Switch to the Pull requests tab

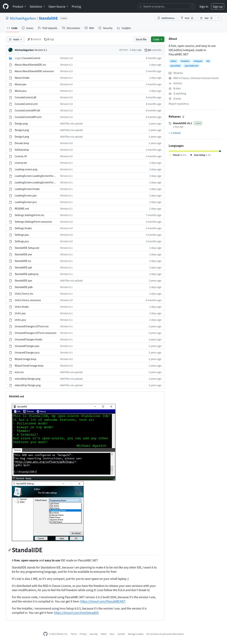pos(48,28)
